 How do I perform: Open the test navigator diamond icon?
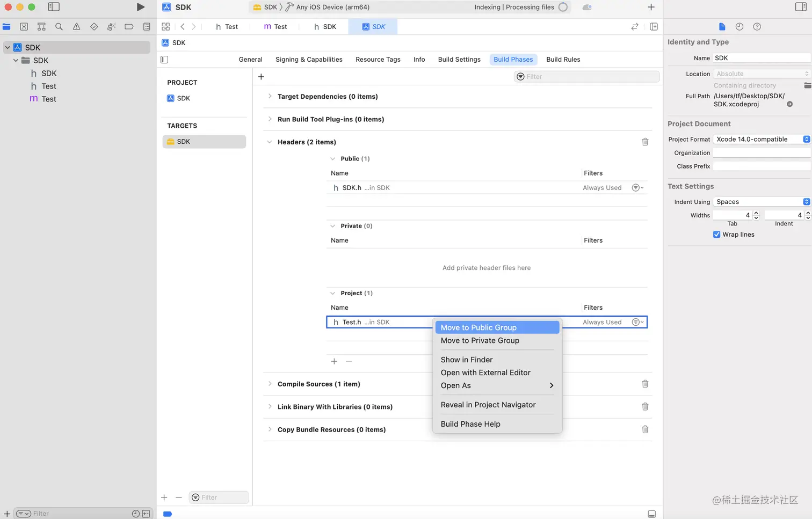pos(94,27)
